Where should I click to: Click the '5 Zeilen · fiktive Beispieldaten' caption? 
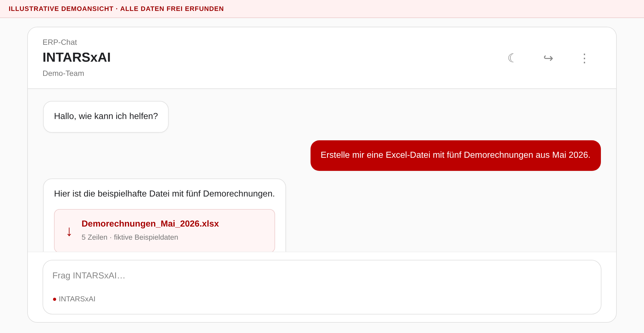click(x=130, y=237)
